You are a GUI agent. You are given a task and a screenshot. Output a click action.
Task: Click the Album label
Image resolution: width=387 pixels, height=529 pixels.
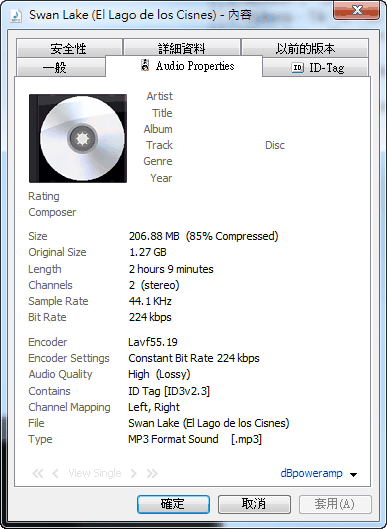158,129
